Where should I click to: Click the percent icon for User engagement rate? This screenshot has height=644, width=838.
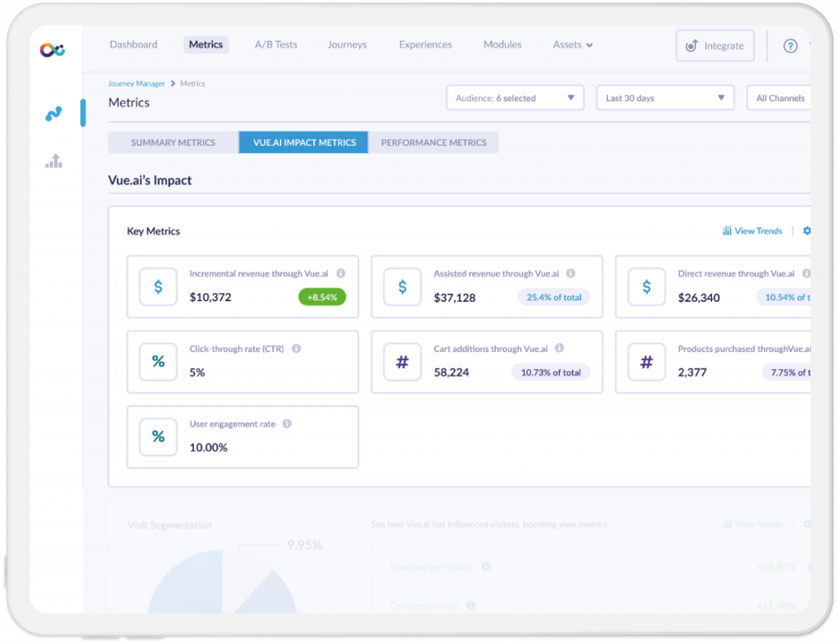[x=158, y=437]
